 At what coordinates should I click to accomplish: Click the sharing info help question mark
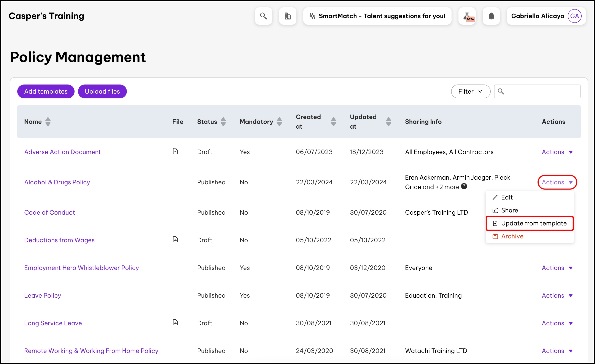click(x=464, y=186)
